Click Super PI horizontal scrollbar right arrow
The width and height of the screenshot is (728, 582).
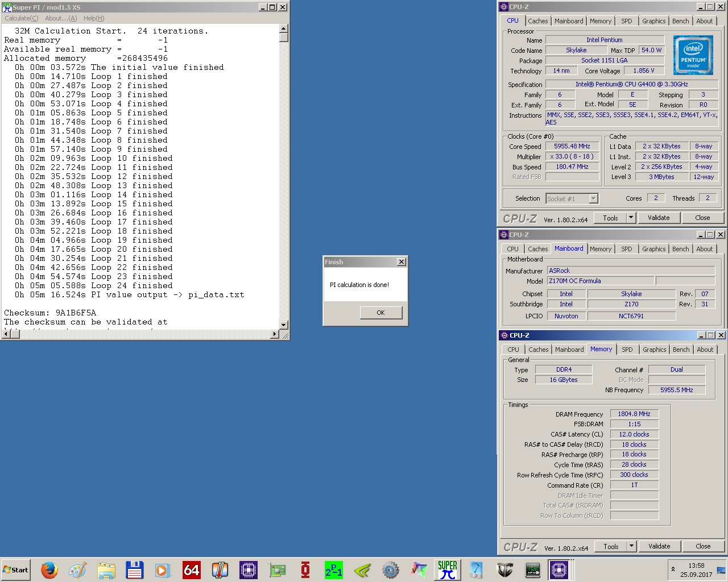click(x=275, y=334)
